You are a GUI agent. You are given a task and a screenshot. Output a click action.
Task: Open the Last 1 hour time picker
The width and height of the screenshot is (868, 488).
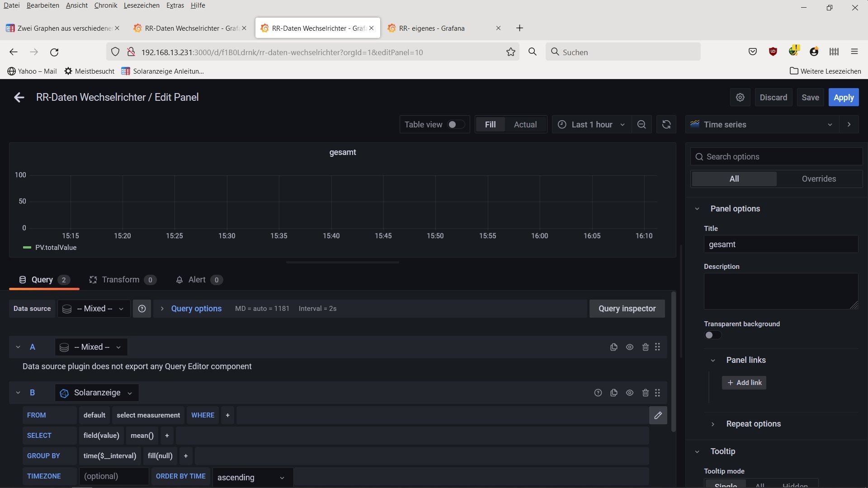tap(591, 124)
